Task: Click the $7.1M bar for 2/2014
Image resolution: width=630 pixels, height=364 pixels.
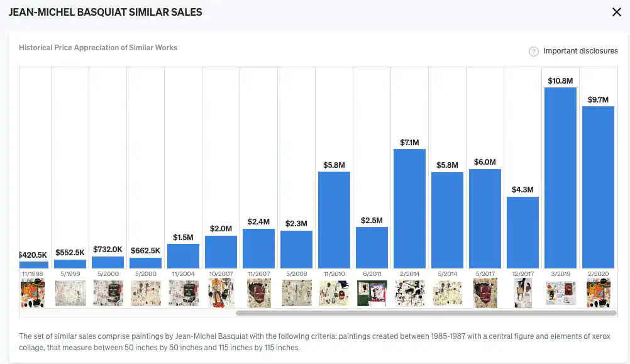Action: [x=409, y=209]
